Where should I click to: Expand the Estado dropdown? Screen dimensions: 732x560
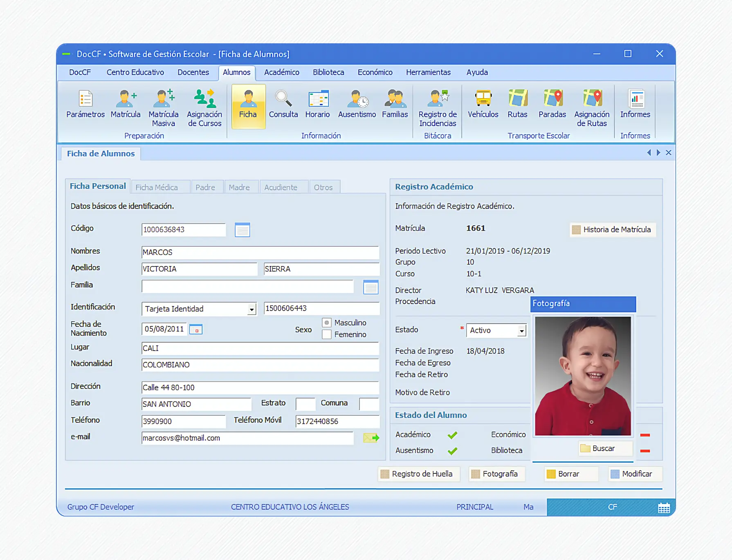(521, 331)
